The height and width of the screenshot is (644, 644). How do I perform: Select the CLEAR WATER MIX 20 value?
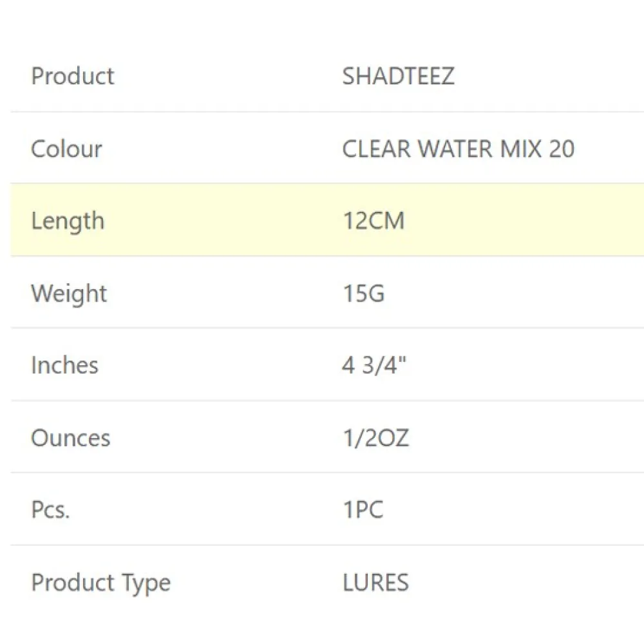[458, 149]
